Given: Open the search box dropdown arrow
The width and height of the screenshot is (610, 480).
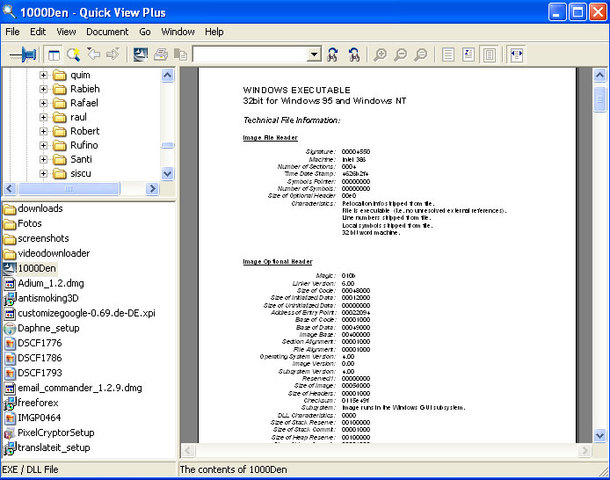Looking at the screenshot, I should 314,54.
